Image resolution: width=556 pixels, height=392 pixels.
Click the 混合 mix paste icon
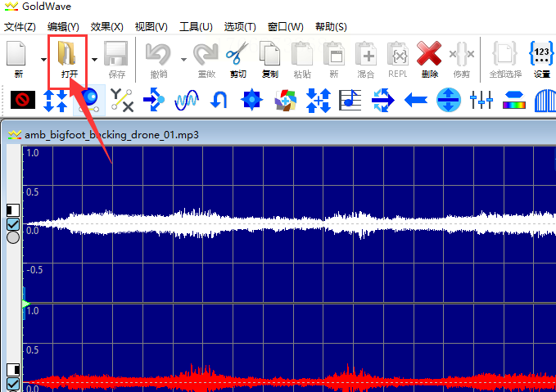click(x=365, y=53)
